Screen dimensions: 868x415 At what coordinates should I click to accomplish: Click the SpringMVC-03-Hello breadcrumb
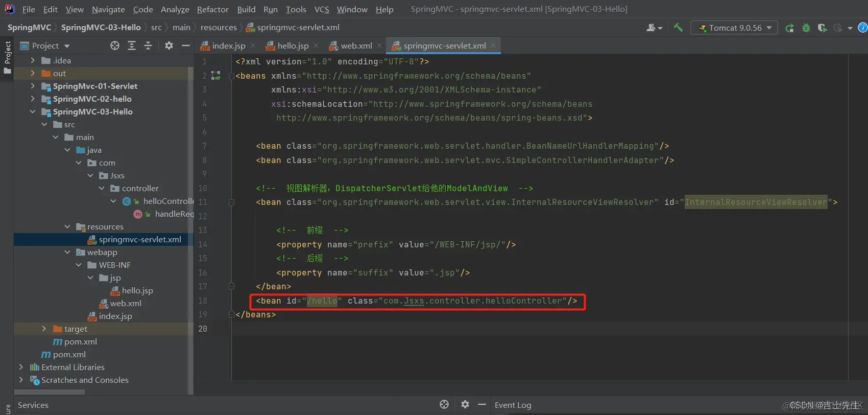coord(101,27)
